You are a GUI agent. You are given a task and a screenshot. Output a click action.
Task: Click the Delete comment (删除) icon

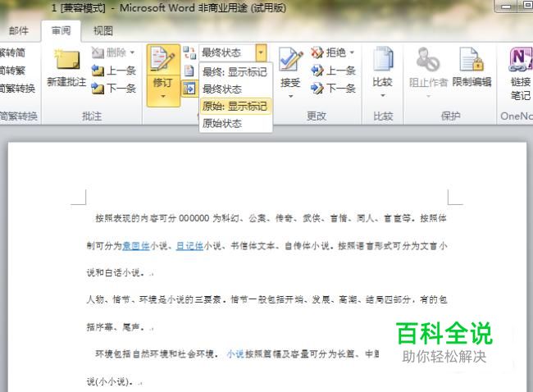click(x=98, y=52)
